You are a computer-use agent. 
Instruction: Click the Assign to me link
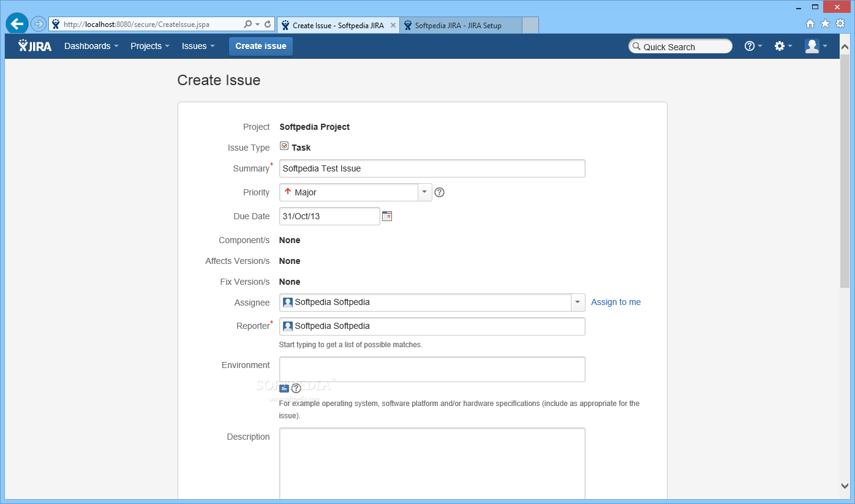point(616,302)
